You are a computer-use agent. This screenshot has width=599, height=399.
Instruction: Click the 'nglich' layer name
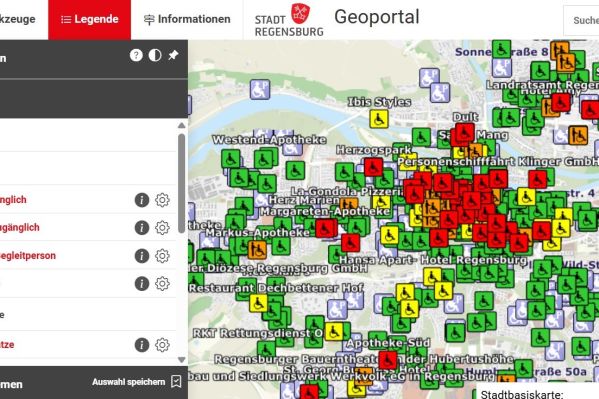(x=13, y=200)
